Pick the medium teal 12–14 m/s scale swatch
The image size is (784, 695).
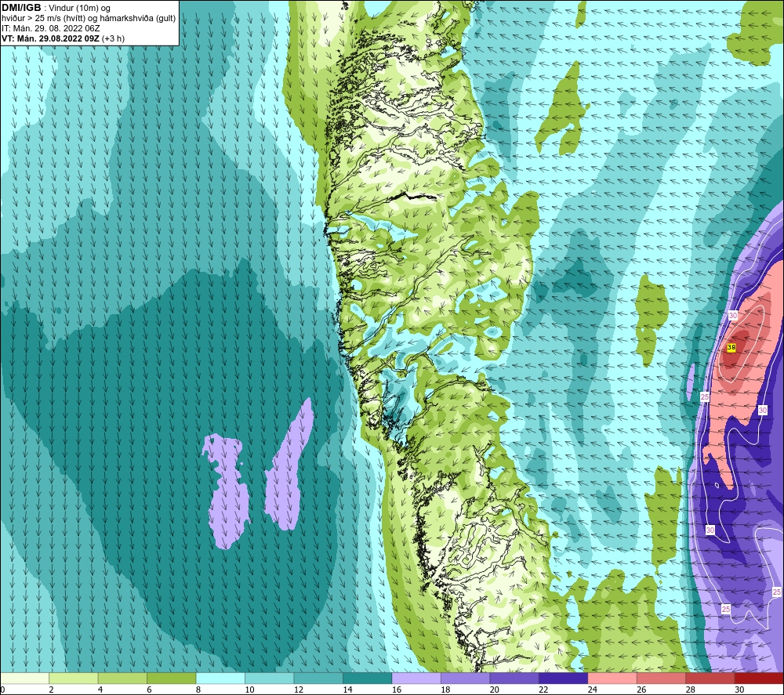coord(318,679)
